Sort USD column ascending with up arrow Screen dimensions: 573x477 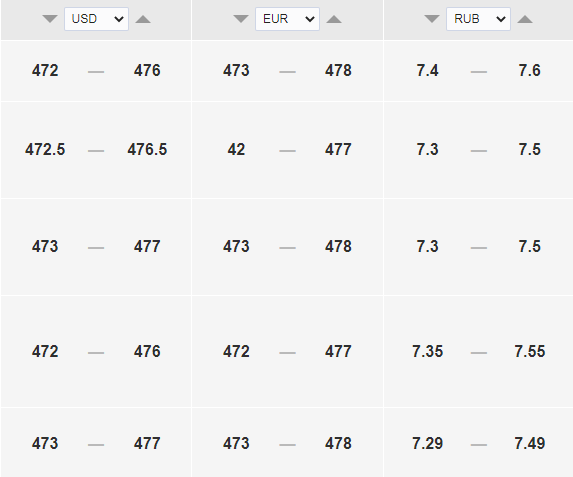click(x=143, y=19)
